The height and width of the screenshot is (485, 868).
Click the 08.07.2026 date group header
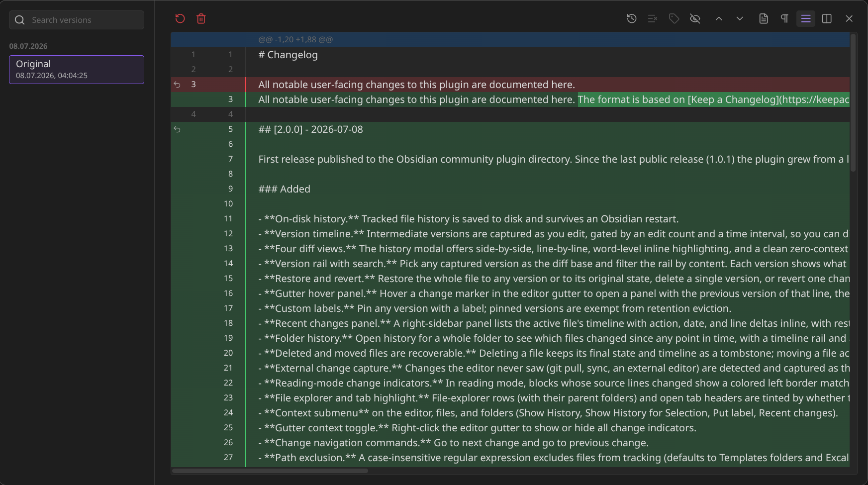[28, 46]
